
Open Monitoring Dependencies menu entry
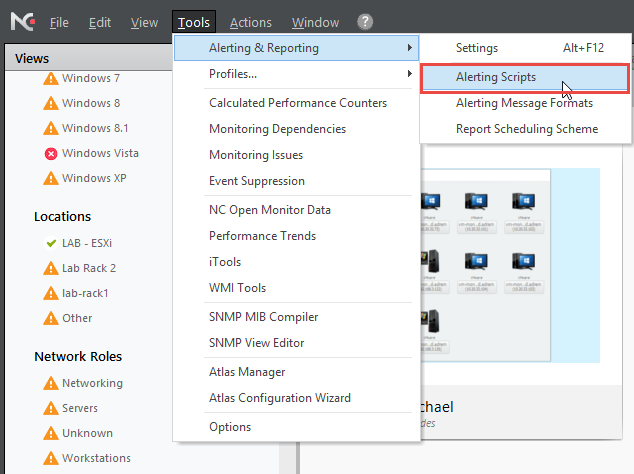(x=277, y=129)
